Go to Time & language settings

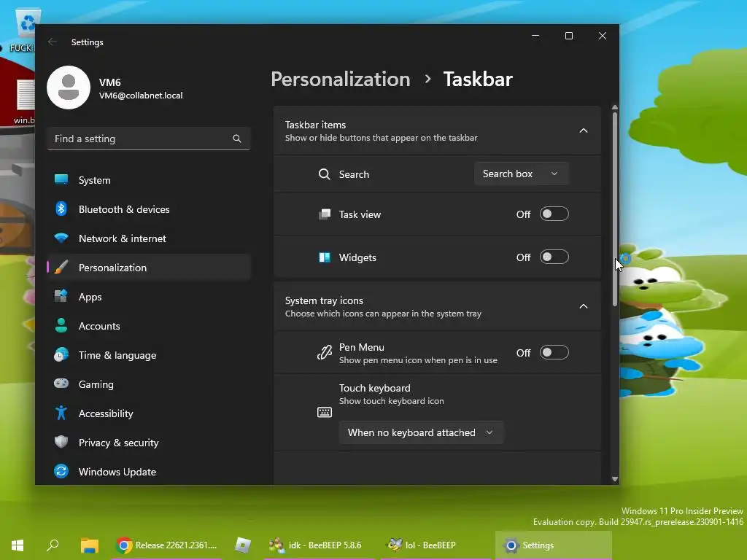(149, 355)
